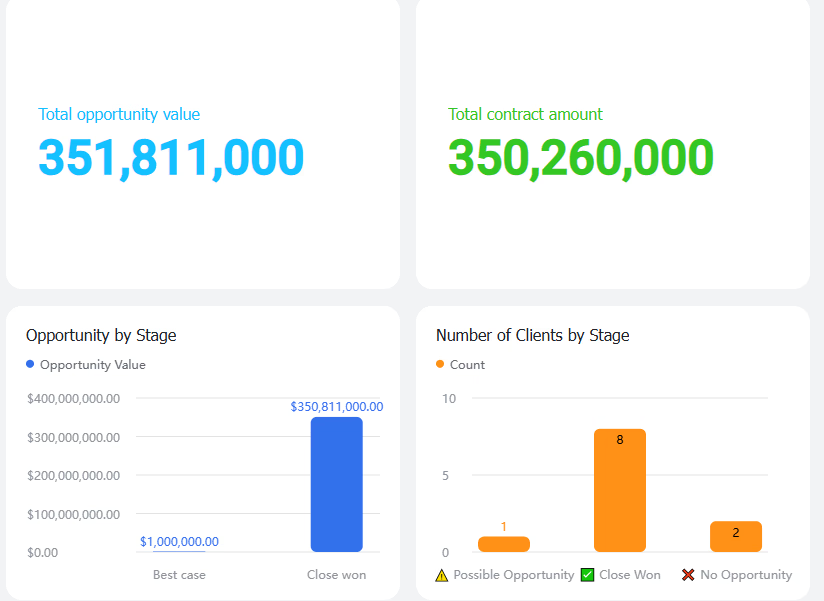
Task: Click the red X No Opportunity icon
Action: click(x=688, y=575)
